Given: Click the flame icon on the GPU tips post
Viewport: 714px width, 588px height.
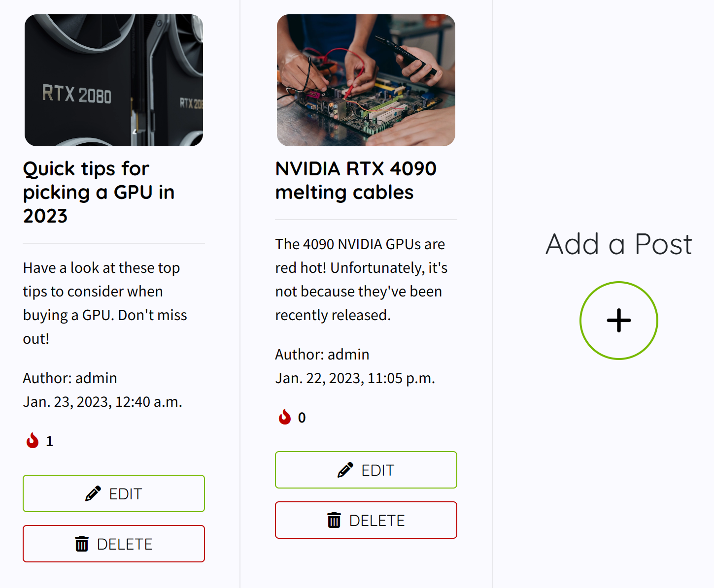Looking at the screenshot, I should tap(33, 441).
